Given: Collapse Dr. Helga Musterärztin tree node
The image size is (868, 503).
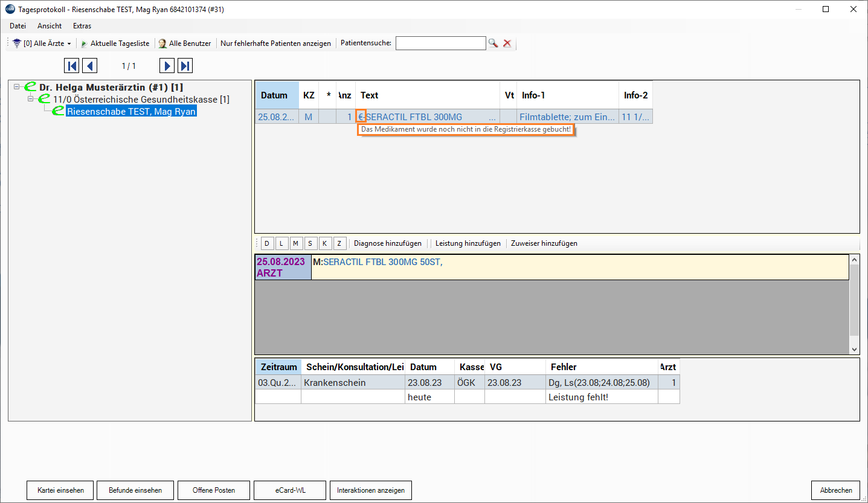Looking at the screenshot, I should point(17,87).
